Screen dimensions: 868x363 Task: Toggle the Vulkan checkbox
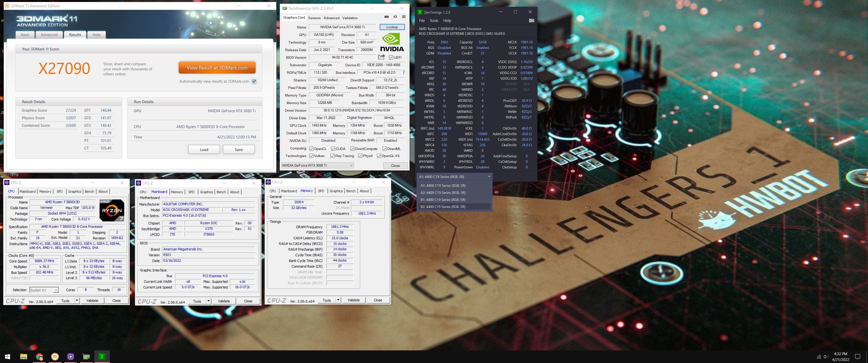coord(311,156)
